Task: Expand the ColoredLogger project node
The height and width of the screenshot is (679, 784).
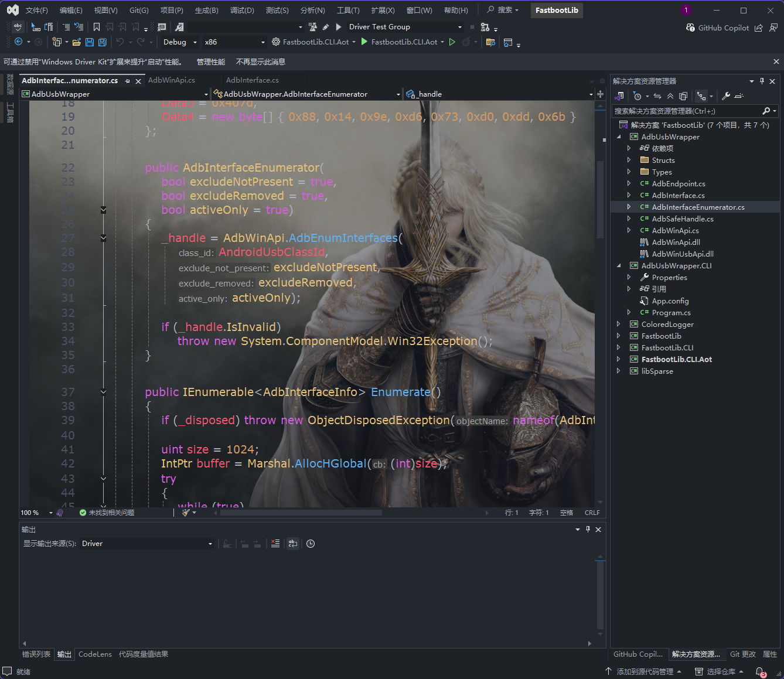Action: coord(619,324)
